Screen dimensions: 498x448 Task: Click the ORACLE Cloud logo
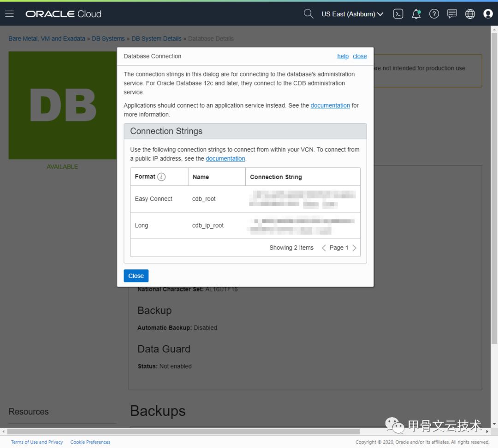[x=64, y=14]
